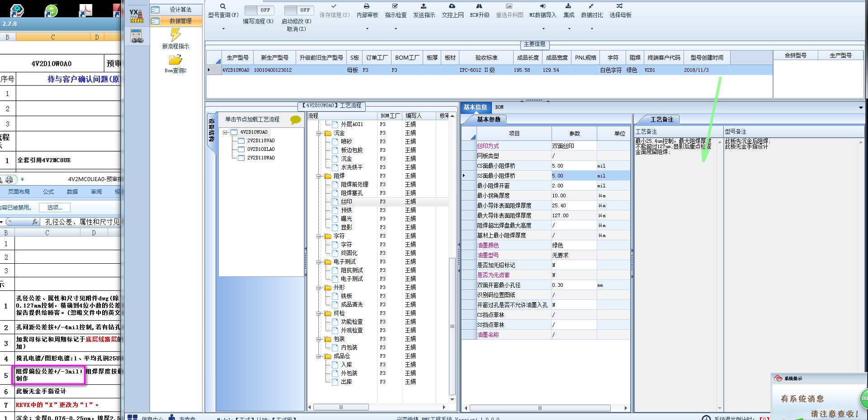
Task: Open the Bom查询2 folder icon
Action: point(175,60)
